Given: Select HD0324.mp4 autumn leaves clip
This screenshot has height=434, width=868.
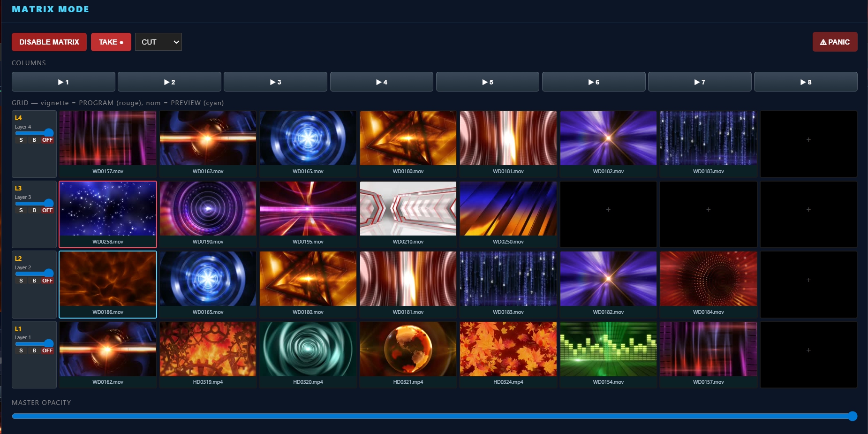Looking at the screenshot, I should [x=508, y=355].
